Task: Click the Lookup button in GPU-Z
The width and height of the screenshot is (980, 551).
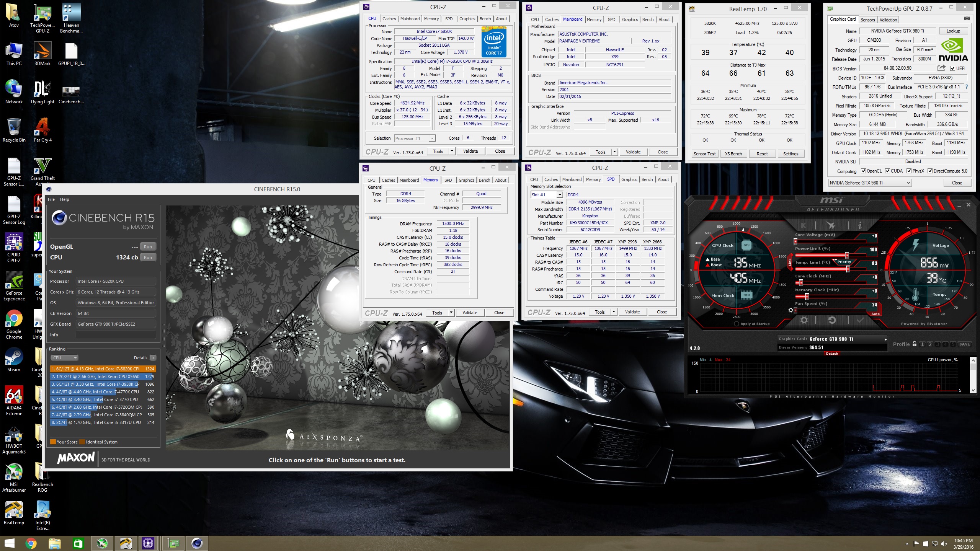Action: tap(953, 31)
